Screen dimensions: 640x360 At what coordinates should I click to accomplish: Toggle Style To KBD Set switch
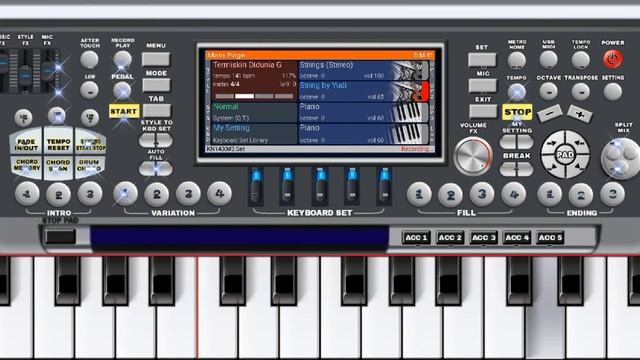pos(156,140)
